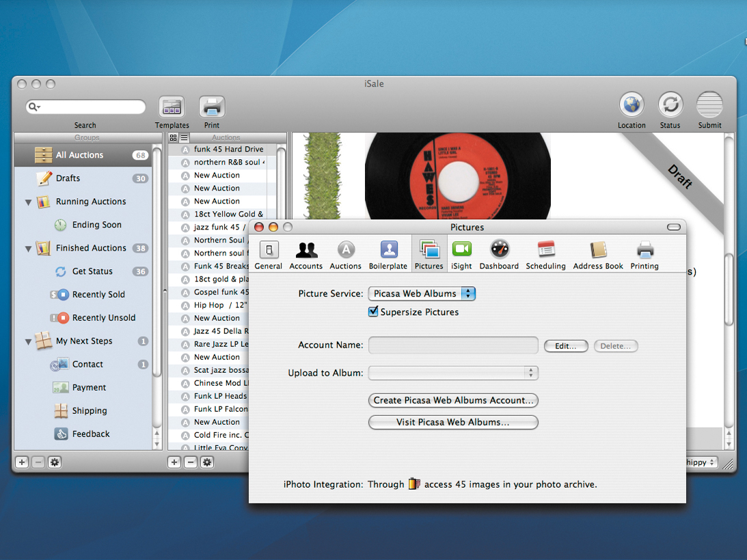Open the Templates toolbar icon

(x=172, y=107)
